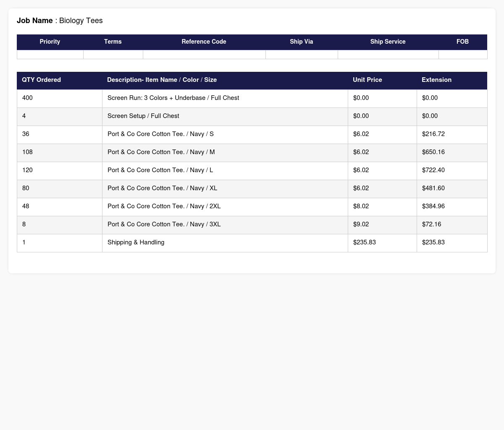
Task: Click the empty Reference Code cell
Action: pos(204,55)
